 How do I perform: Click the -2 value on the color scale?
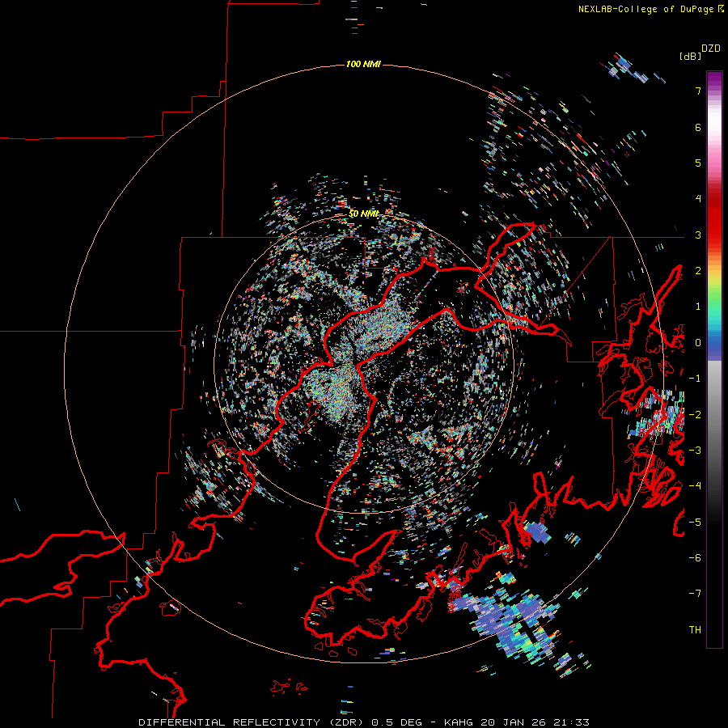[695, 414]
